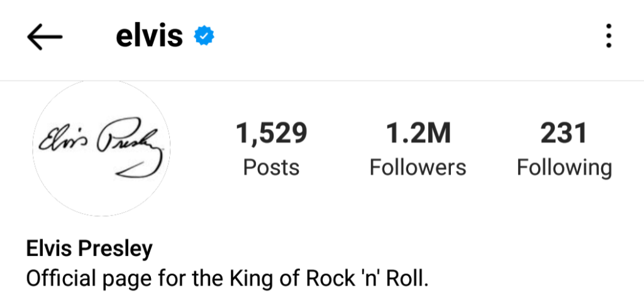Image resolution: width=644 pixels, height=298 pixels.
Task: Click the word 'Elvis' in display name
Action: (x=49, y=249)
